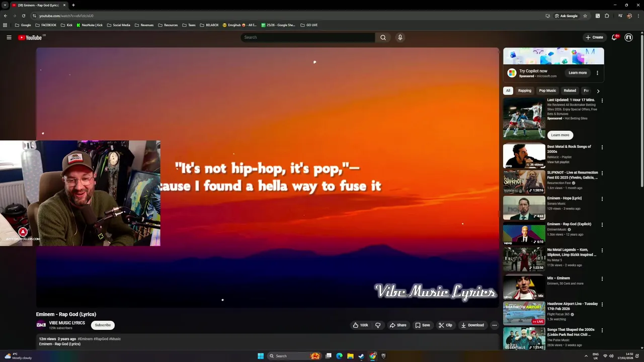Start voice search with the microphone
This screenshot has width=644, height=362.
pos(400,37)
